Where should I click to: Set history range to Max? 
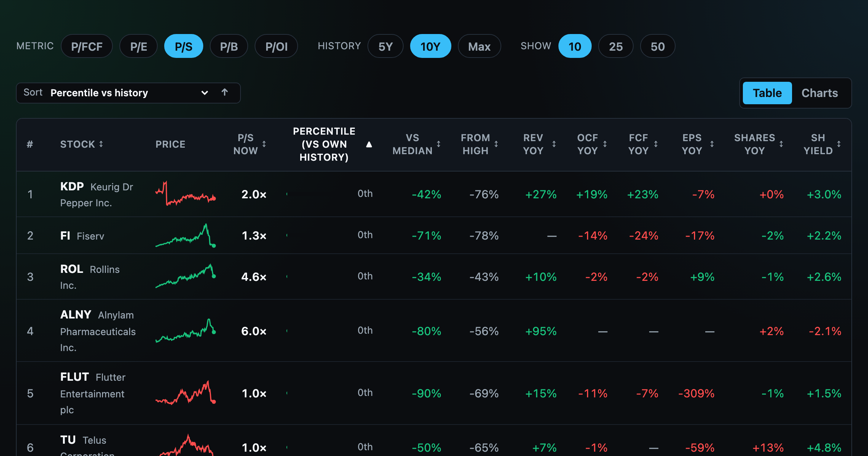(x=480, y=46)
